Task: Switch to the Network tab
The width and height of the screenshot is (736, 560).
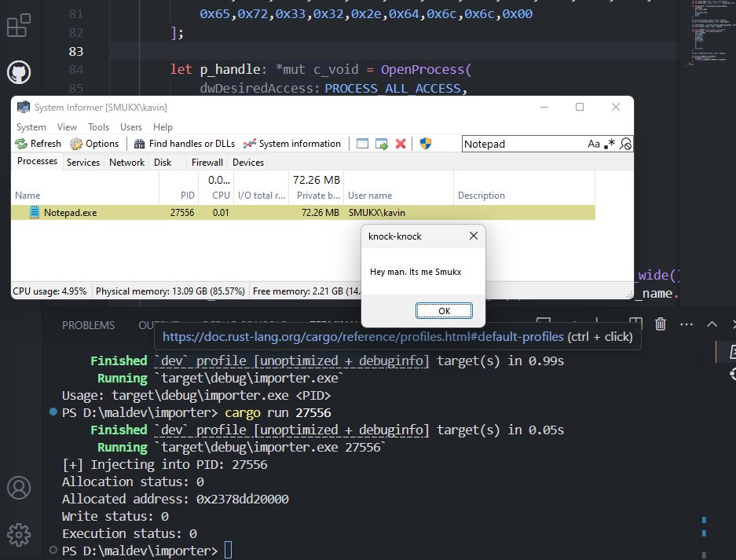Action: [x=126, y=163]
